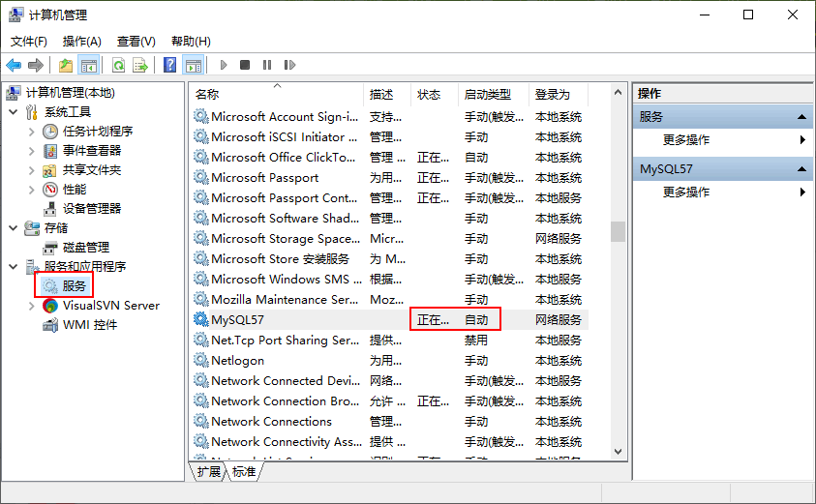Open 更多操作 under 服务

click(686, 140)
